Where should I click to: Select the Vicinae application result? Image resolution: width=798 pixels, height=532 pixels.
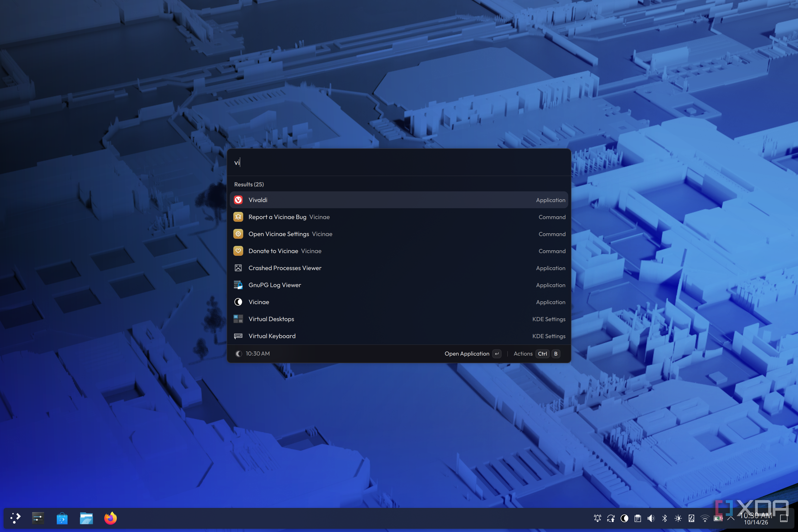click(x=399, y=302)
